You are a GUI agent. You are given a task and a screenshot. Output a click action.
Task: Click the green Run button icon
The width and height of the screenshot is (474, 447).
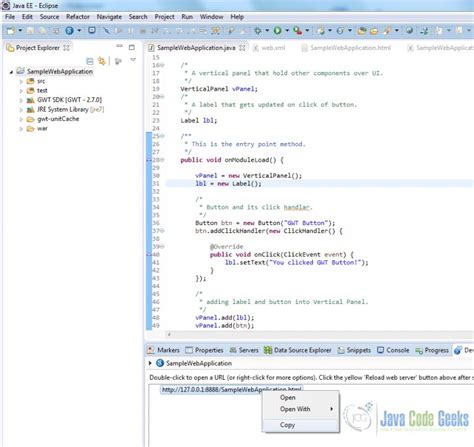pos(277,31)
